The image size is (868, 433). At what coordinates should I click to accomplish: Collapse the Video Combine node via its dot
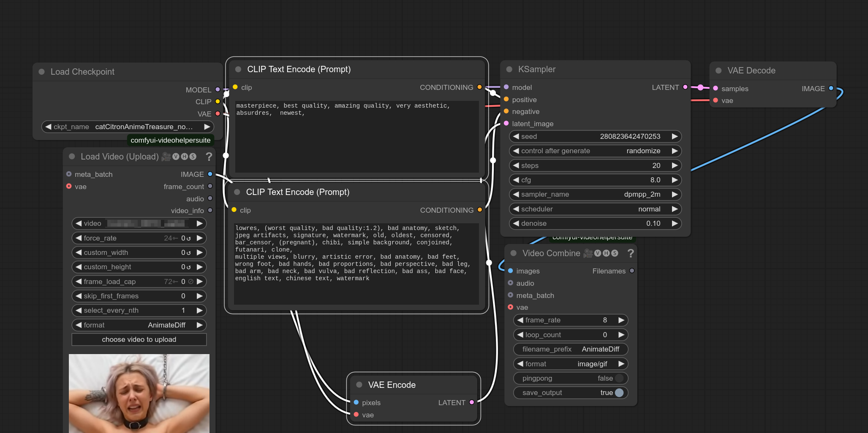tap(513, 253)
